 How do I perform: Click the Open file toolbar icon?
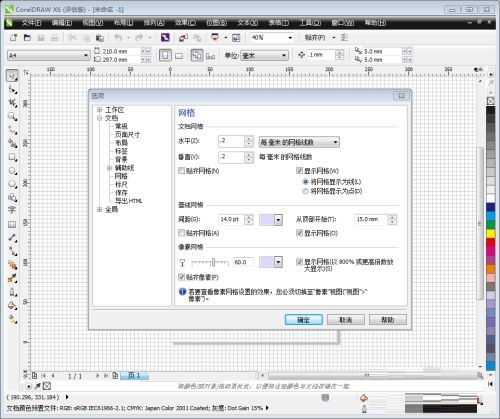click(27, 38)
